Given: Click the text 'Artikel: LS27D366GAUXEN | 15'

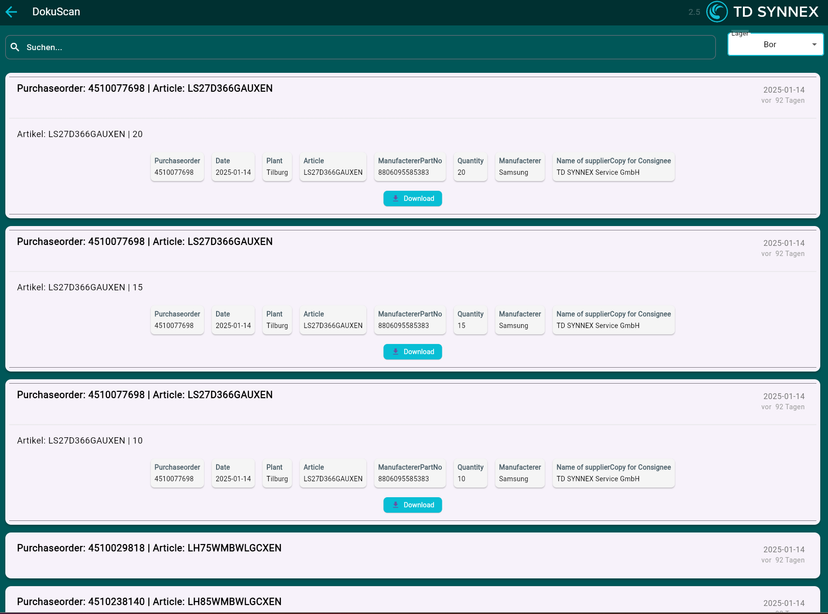Looking at the screenshot, I should [80, 287].
